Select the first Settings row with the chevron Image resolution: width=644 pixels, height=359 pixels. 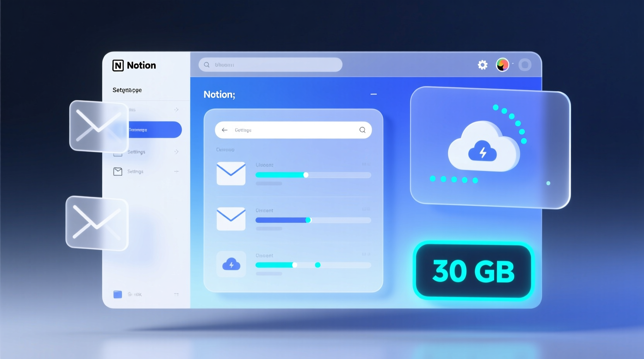click(x=146, y=152)
